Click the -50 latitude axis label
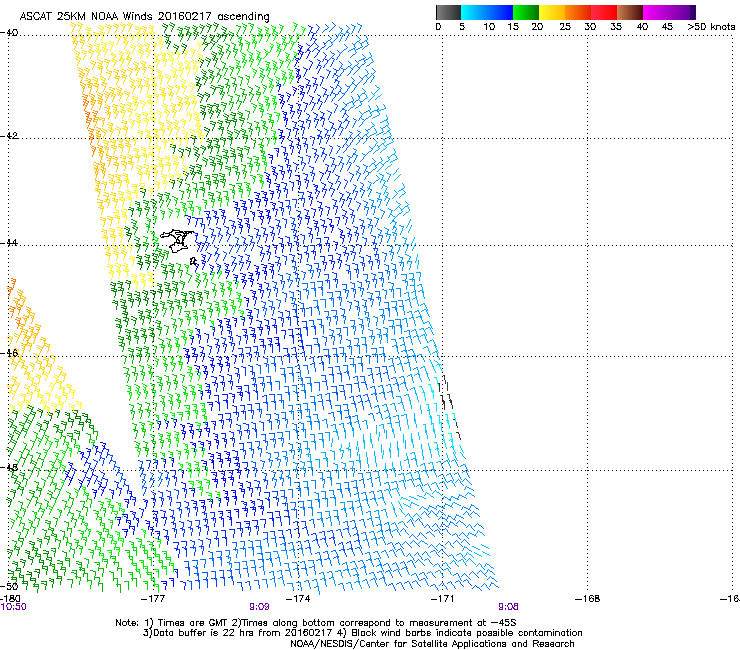Screen dimensions: 740x650 pyautogui.click(x=9, y=586)
